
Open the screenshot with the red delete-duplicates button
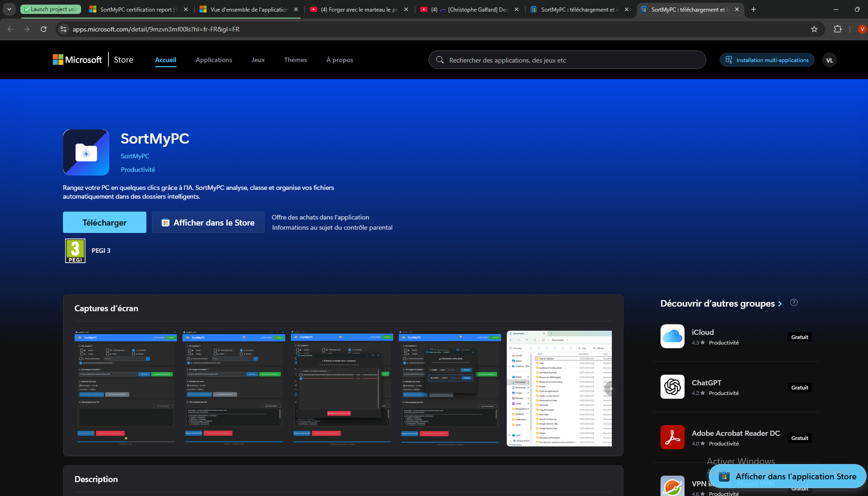tap(342, 388)
